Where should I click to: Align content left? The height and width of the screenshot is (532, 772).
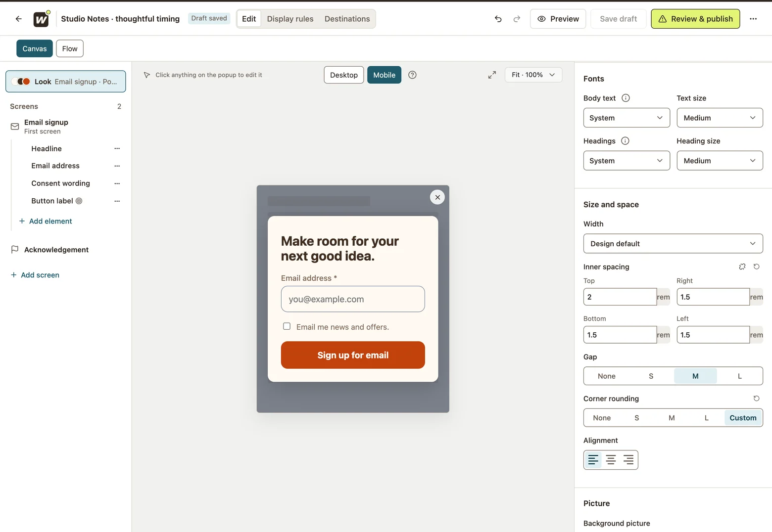tap(593, 460)
